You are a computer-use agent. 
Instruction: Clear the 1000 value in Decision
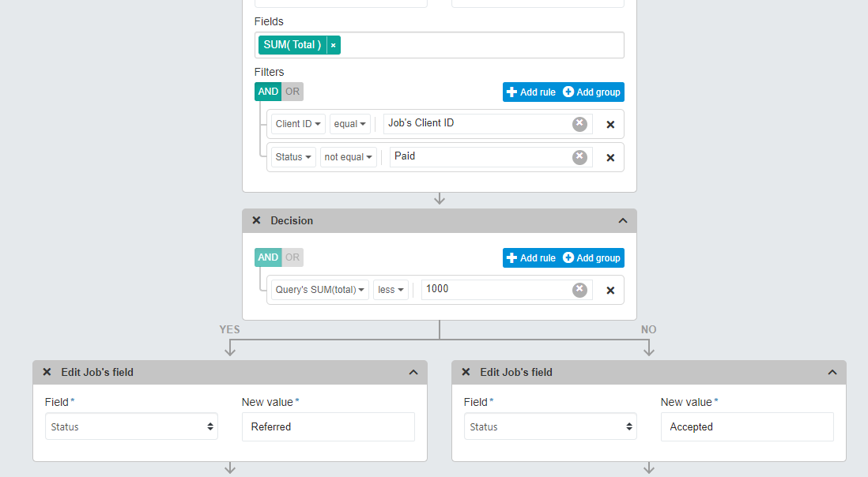(x=579, y=289)
